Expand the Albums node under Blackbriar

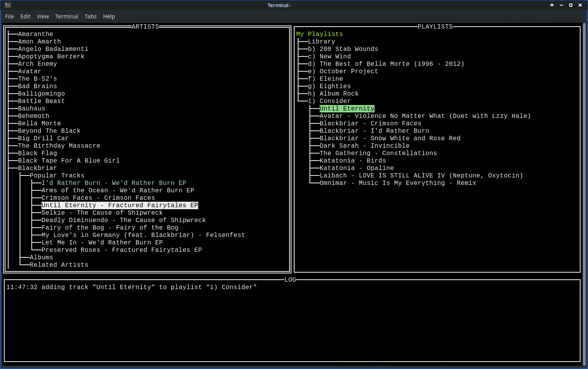click(41, 257)
